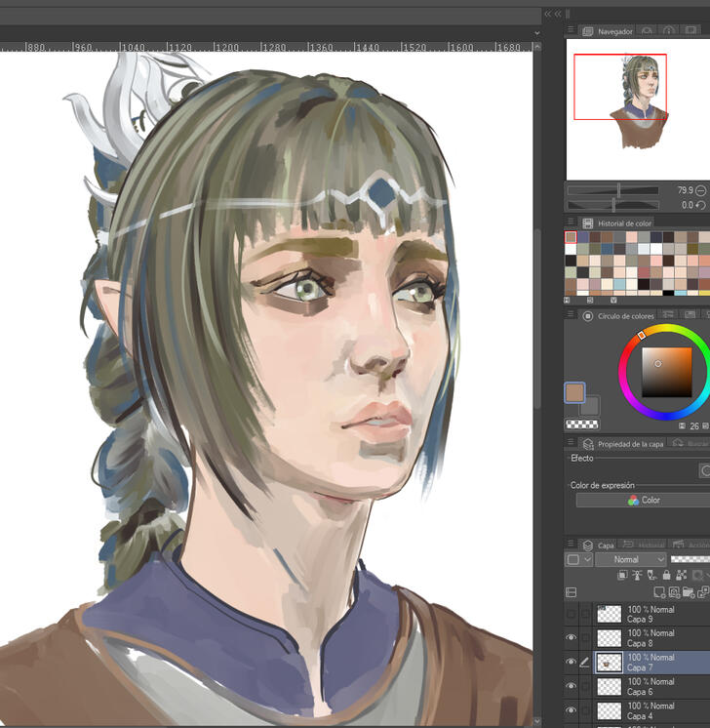The width and height of the screenshot is (710, 728).
Task: Hide the Capa 8 layer
Action: pyautogui.click(x=572, y=638)
